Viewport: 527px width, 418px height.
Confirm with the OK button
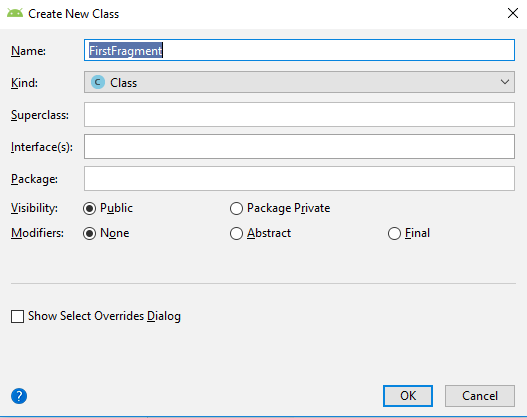pos(408,396)
